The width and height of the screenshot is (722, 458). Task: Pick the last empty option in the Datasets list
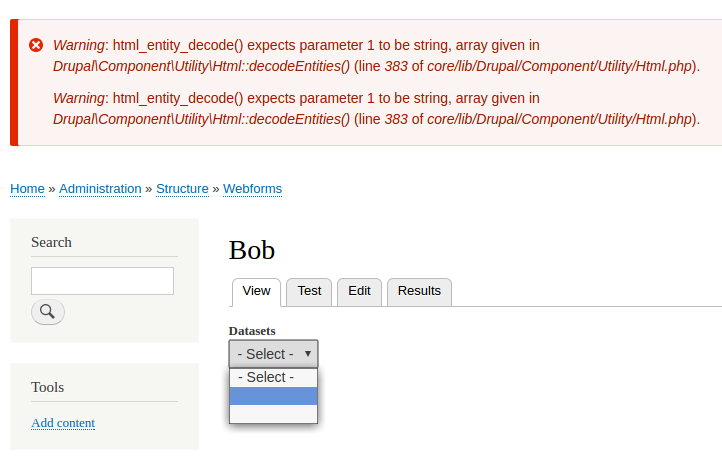point(273,413)
